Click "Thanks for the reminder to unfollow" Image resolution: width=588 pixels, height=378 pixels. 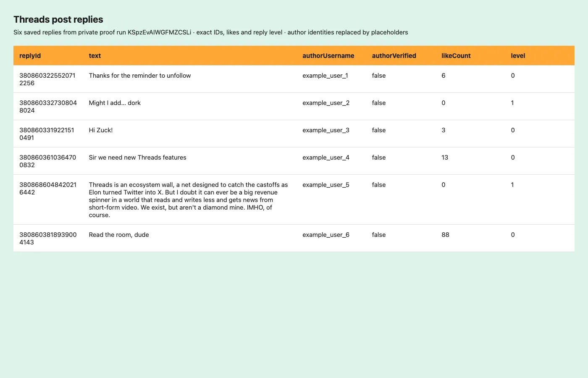tap(140, 76)
